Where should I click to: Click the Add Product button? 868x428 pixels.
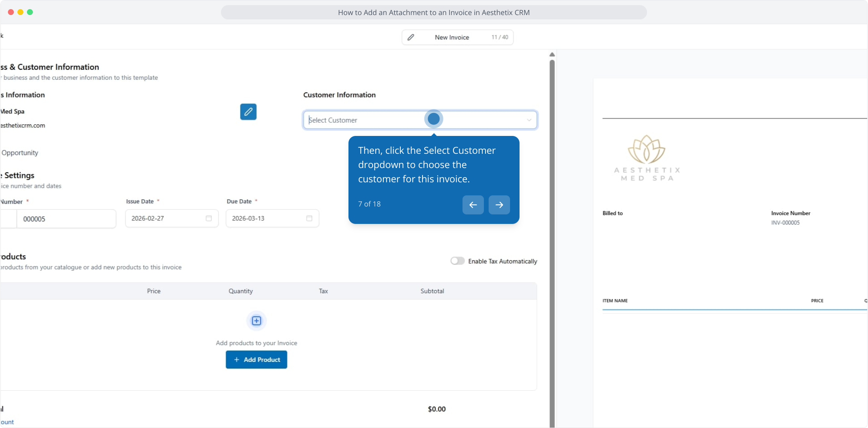(x=257, y=359)
